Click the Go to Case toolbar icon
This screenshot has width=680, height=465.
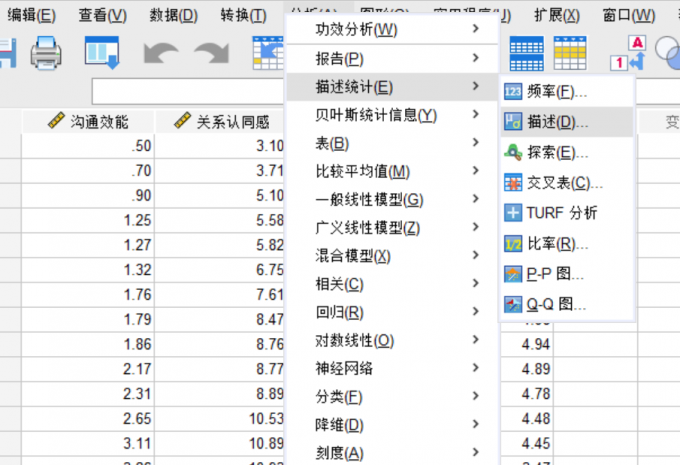[x=268, y=53]
